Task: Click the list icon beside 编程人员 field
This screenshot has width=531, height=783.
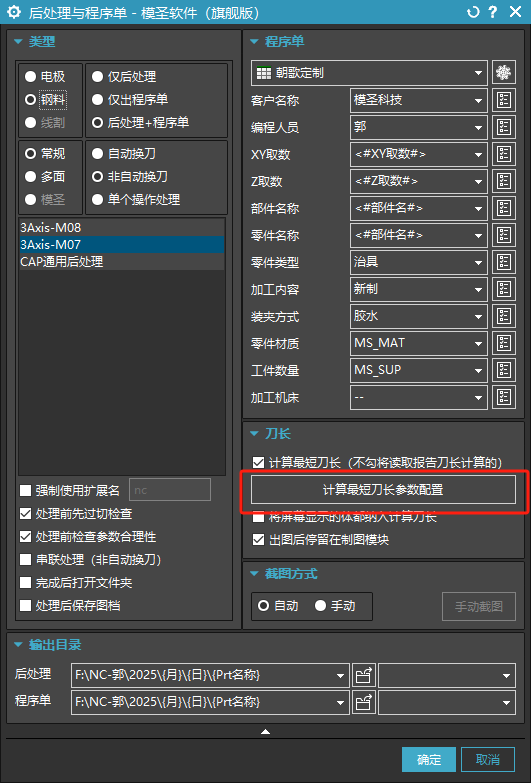Action: 504,127
